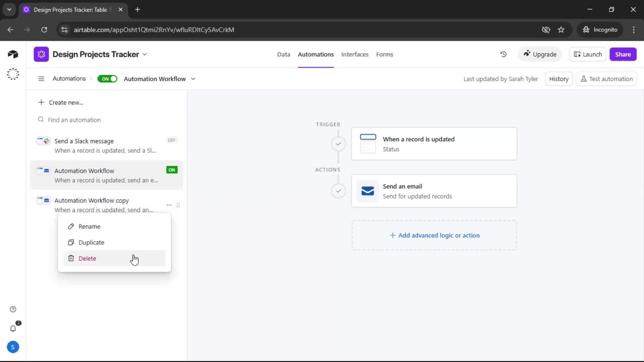This screenshot has width=644, height=362.
Task: Click the Automation Workflow copy row icon
Action: tap(44, 200)
